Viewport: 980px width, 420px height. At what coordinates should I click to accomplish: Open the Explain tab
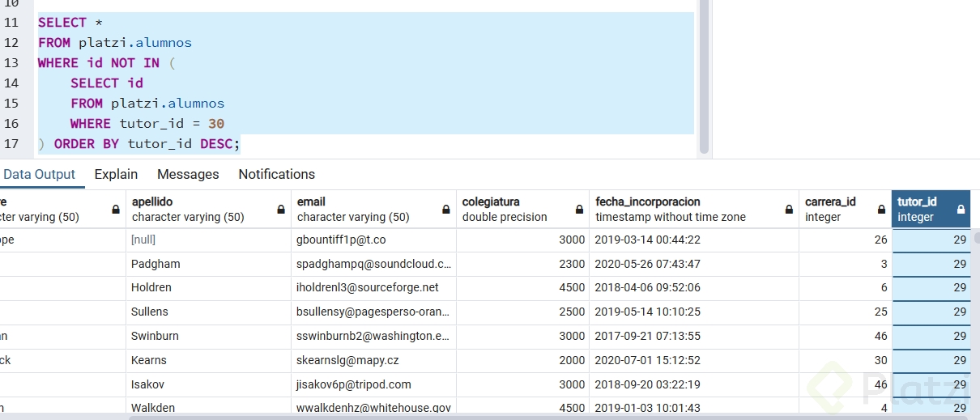[116, 174]
